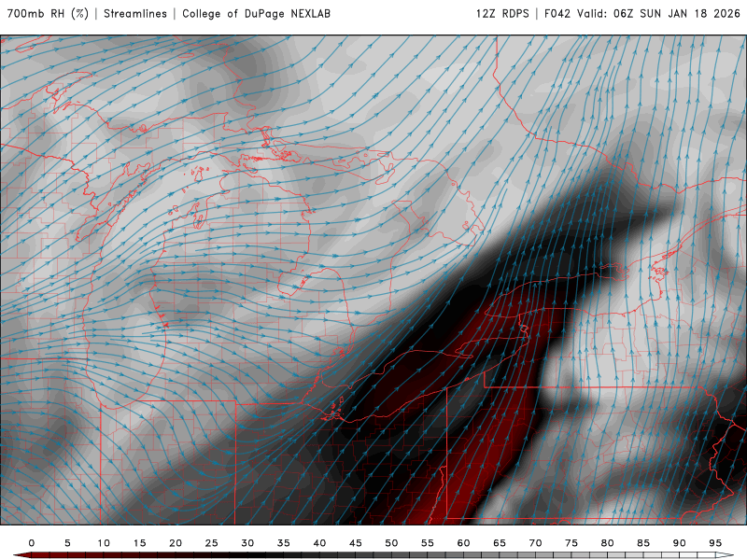The image size is (747, 560).
Task: Click the "12Z RDPS" model run label
Action: pyautogui.click(x=502, y=13)
